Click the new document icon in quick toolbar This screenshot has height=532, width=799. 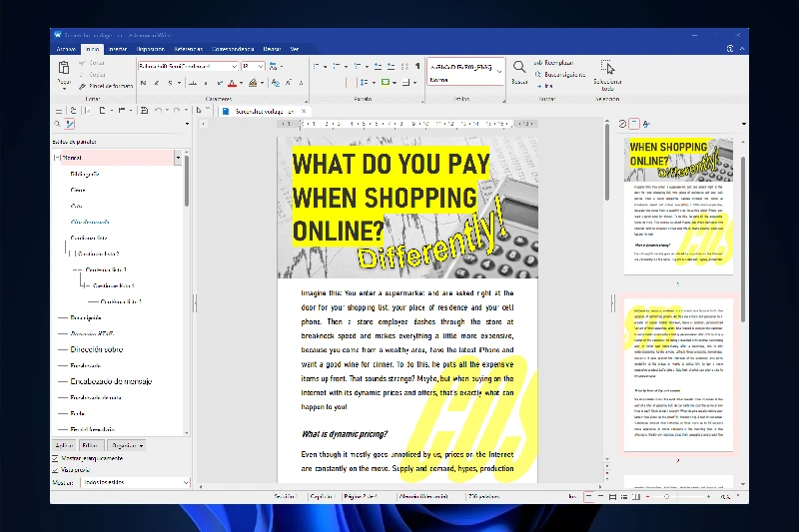pyautogui.click(x=103, y=111)
